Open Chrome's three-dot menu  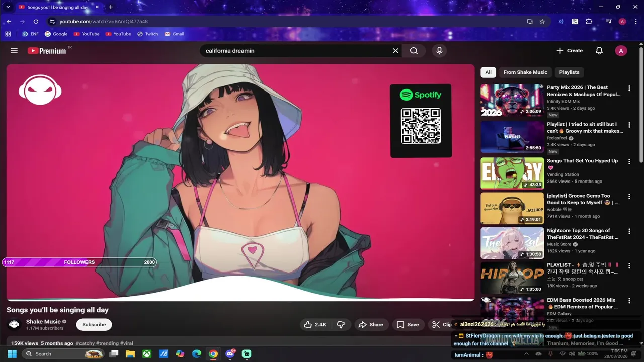tap(635, 22)
